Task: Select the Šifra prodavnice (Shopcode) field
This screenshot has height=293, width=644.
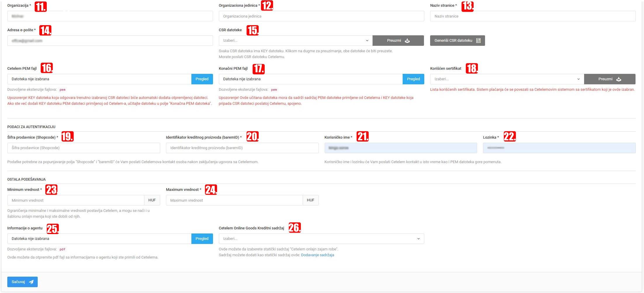Action: click(x=84, y=148)
